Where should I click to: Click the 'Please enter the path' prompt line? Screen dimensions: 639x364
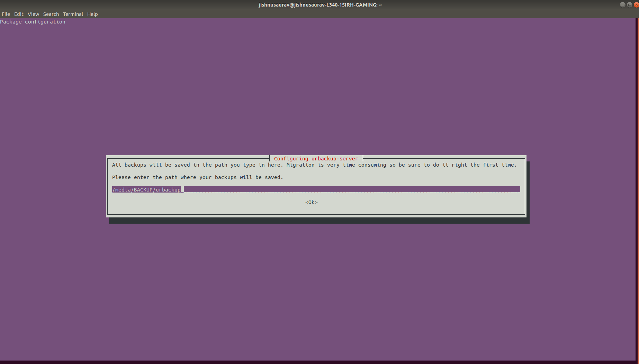pyautogui.click(x=197, y=177)
